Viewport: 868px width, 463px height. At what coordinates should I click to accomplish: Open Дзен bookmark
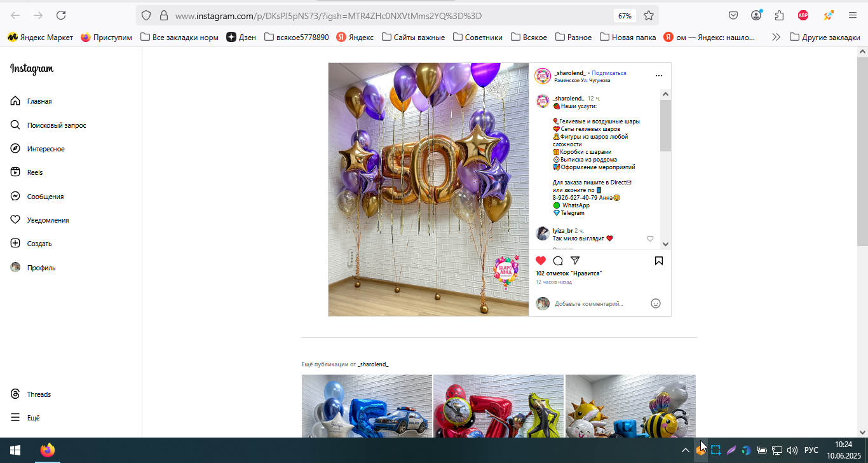pyautogui.click(x=241, y=38)
